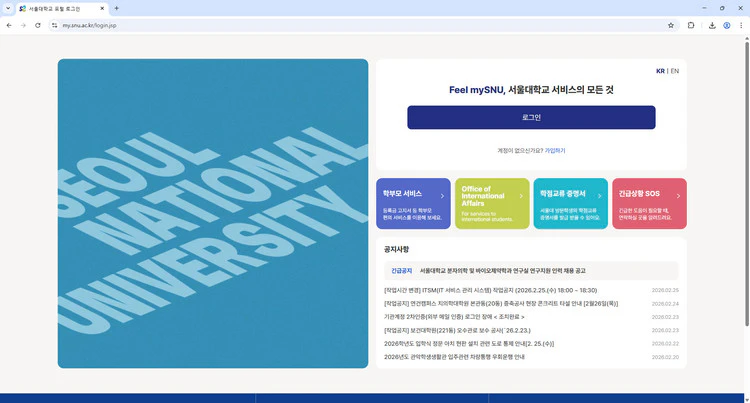Reload the page with refresh icon
The image size is (750, 403).
click(38, 25)
